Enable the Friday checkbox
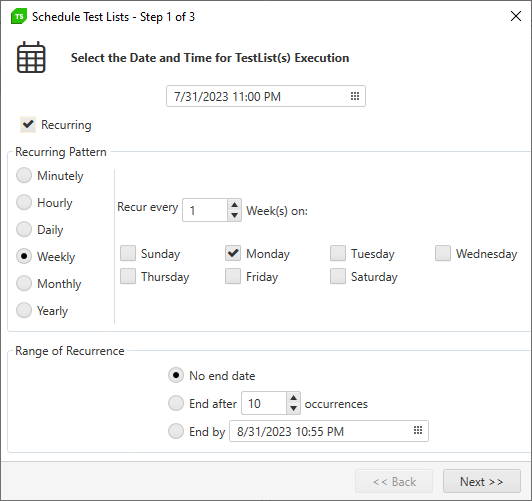This screenshot has width=532, height=501. click(233, 276)
